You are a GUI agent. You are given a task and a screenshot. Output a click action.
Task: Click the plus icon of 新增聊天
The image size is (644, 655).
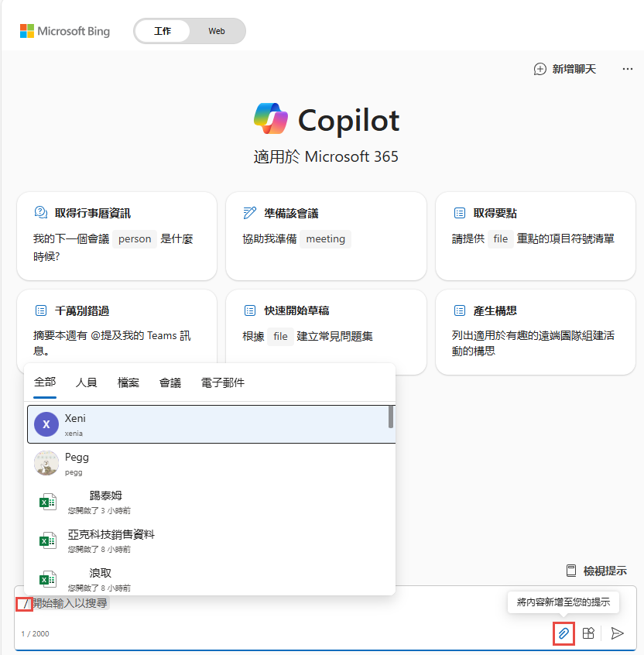pos(540,69)
